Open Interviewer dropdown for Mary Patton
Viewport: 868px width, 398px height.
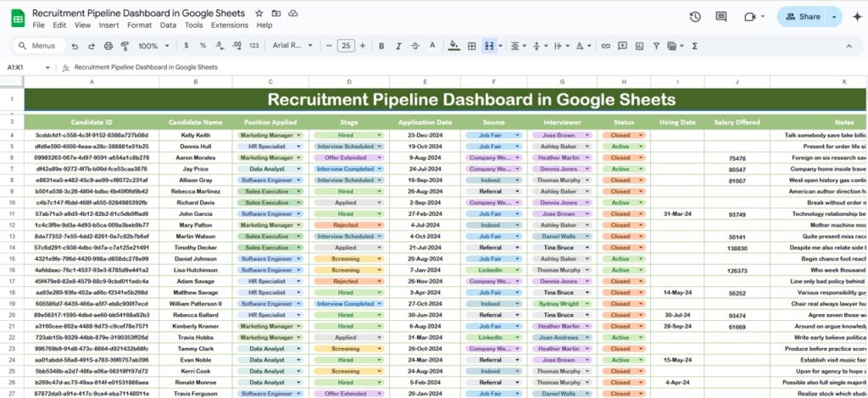coord(588,225)
